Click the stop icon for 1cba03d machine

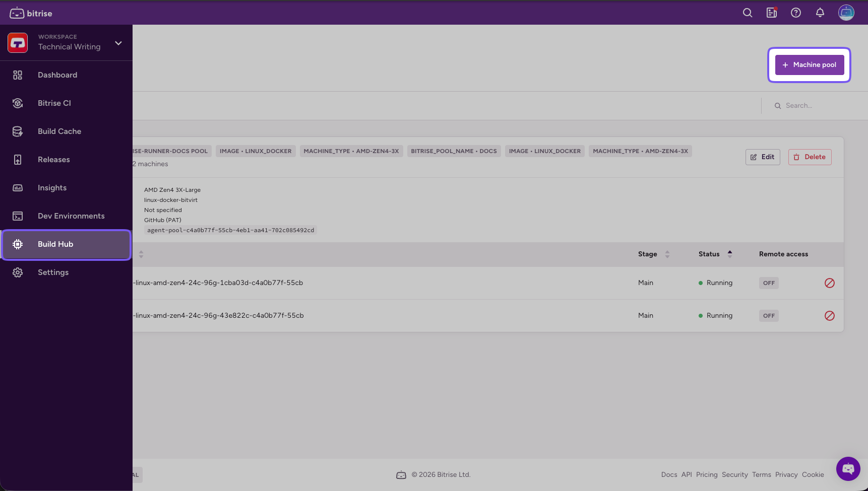click(x=829, y=283)
